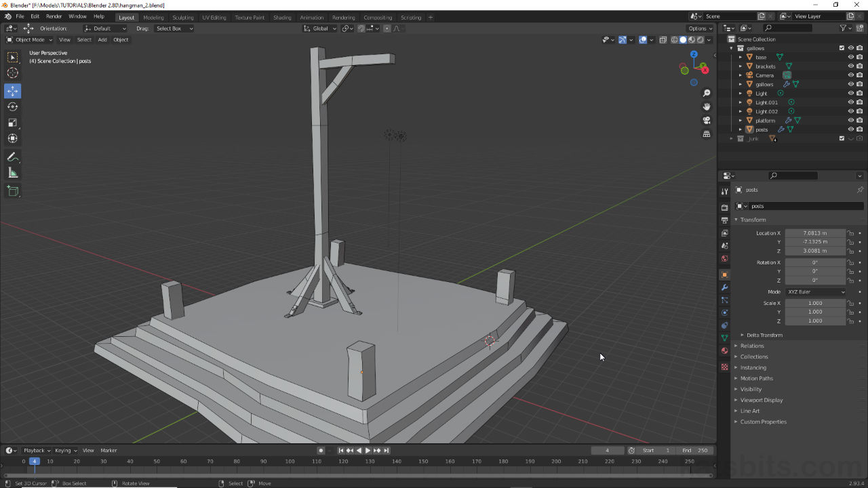Expand the Junk collection in outliner
This screenshot has width=868, height=488.
click(x=732, y=138)
